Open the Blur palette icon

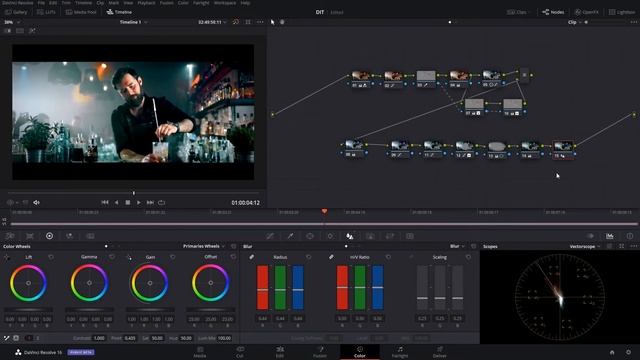click(350, 236)
